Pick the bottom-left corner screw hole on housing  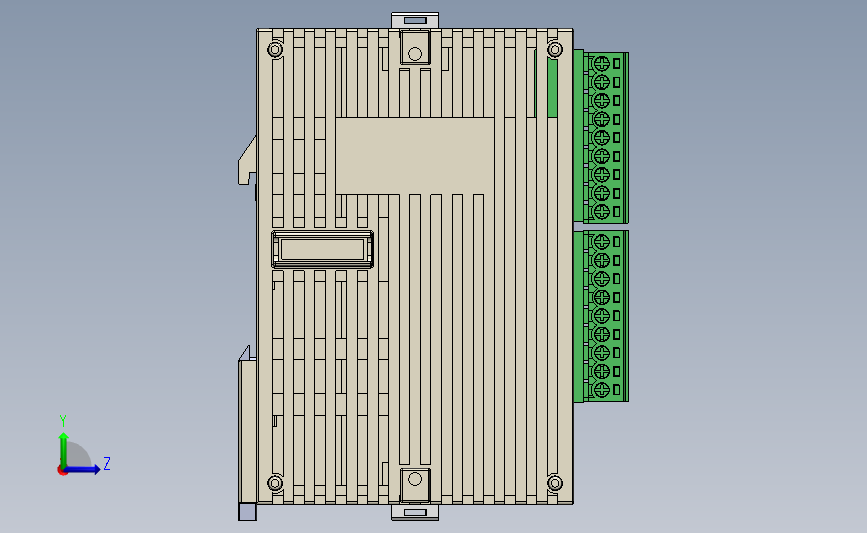click(x=275, y=483)
